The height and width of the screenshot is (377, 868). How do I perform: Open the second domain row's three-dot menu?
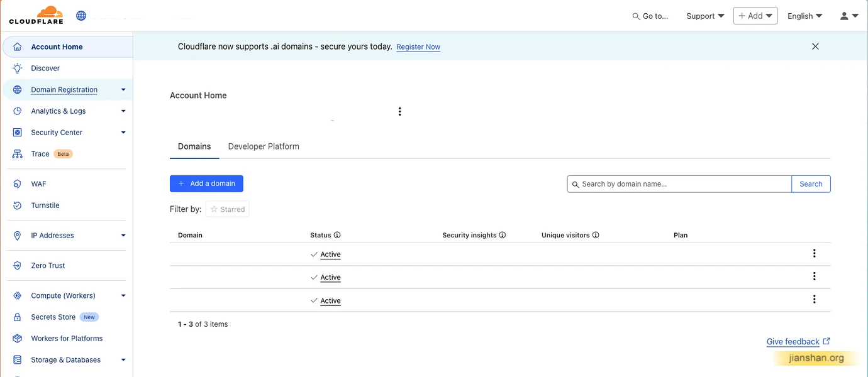point(814,276)
